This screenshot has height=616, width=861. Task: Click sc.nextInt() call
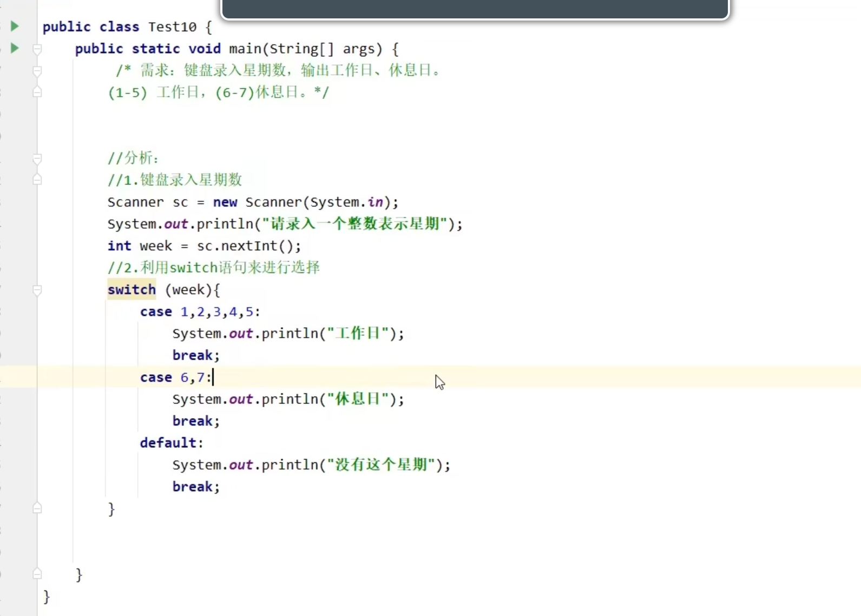pyautogui.click(x=245, y=246)
